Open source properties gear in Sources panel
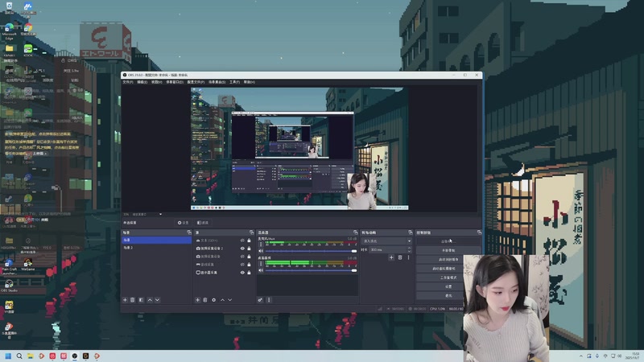 213,300
